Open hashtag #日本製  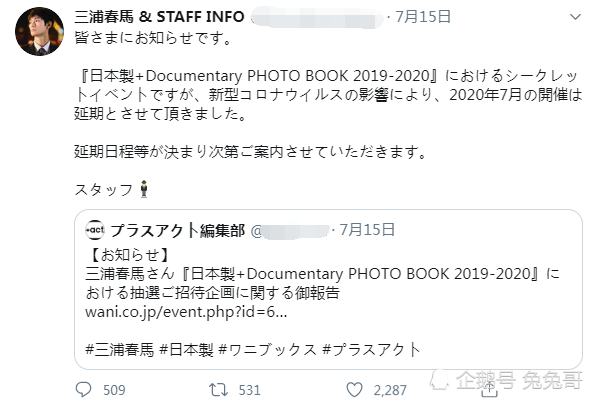point(187,349)
